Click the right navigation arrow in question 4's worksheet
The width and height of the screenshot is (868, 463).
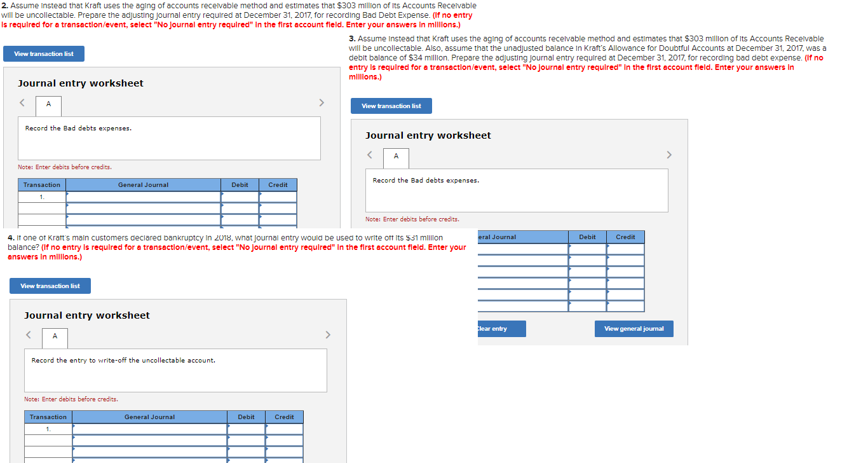pos(328,335)
